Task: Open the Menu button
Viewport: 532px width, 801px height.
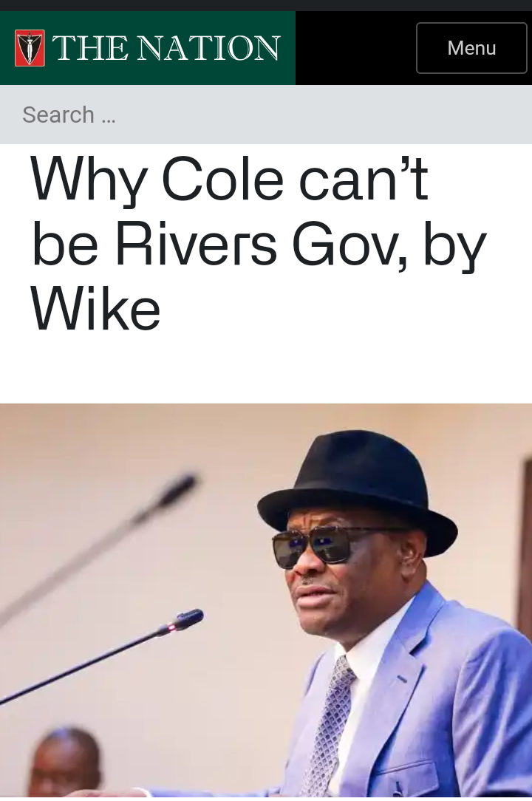Action: tap(471, 48)
